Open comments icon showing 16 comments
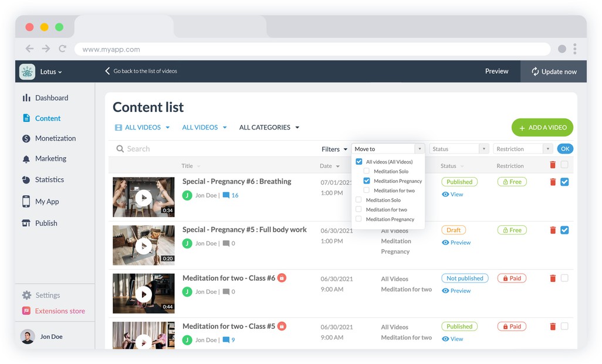 [226, 195]
